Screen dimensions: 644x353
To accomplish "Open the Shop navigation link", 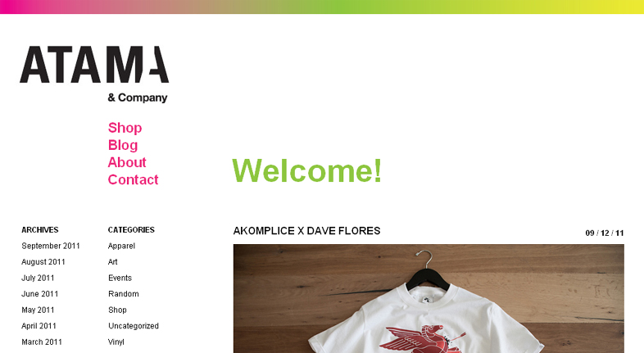I will [x=125, y=128].
